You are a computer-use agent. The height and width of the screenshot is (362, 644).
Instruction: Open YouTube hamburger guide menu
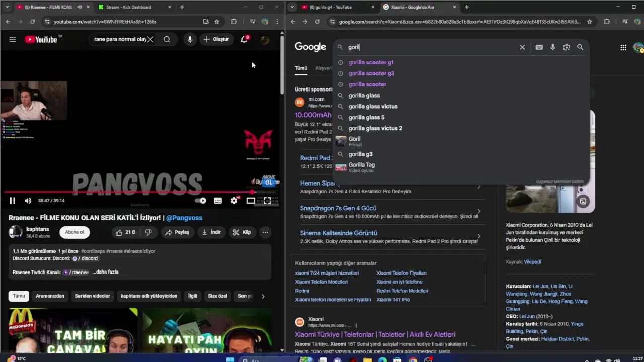coord(13,39)
